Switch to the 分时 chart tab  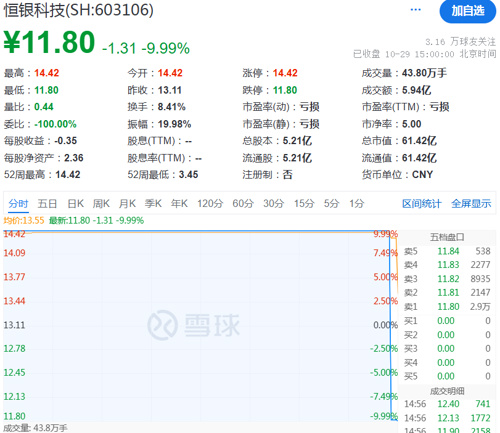point(18,203)
